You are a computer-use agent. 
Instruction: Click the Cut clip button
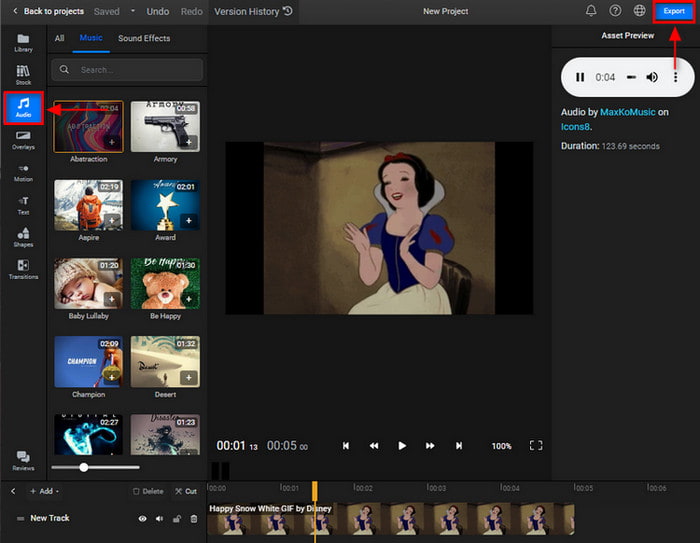186,491
